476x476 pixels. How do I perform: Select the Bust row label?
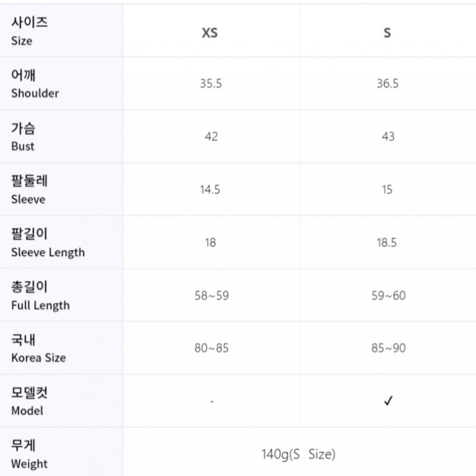click(x=23, y=137)
